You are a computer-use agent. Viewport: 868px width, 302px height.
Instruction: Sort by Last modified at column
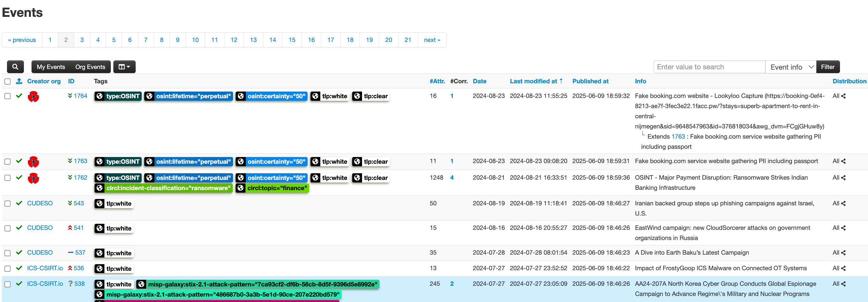(x=536, y=81)
